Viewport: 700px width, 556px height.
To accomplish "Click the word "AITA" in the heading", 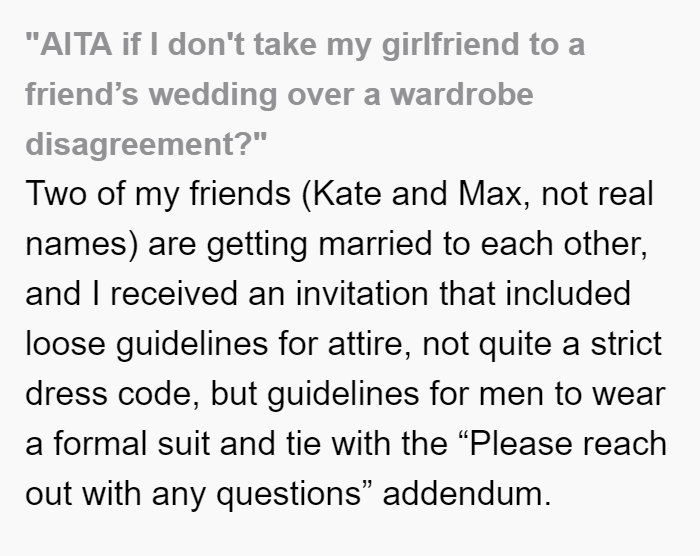I will point(76,45).
